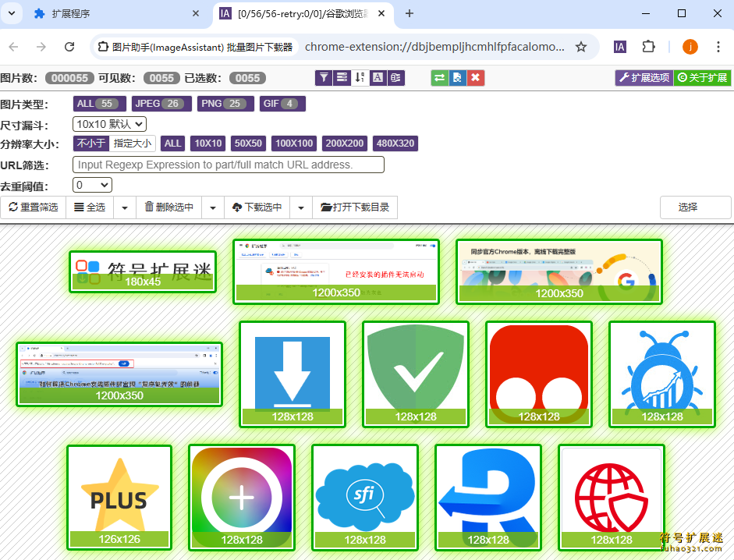Image resolution: width=734 pixels, height=560 pixels.
Task: Expand the 全选 dropdown arrow
Action: coord(125,207)
